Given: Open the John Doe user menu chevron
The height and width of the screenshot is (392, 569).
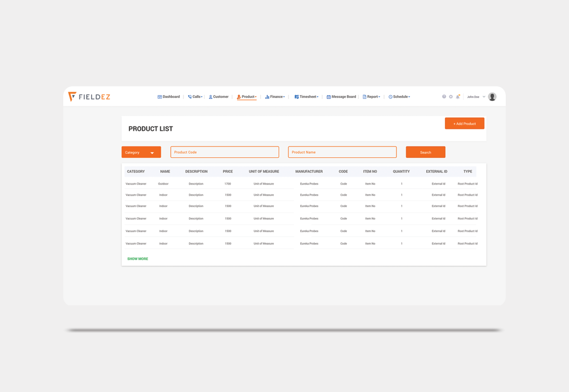Looking at the screenshot, I should tap(484, 97).
